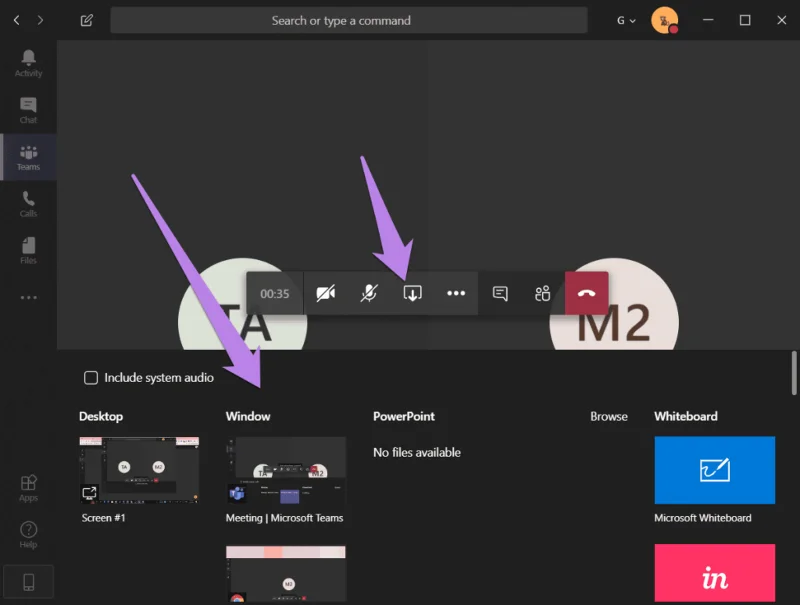Open the Files section
Screen dimensions: 800x605
click(28, 250)
